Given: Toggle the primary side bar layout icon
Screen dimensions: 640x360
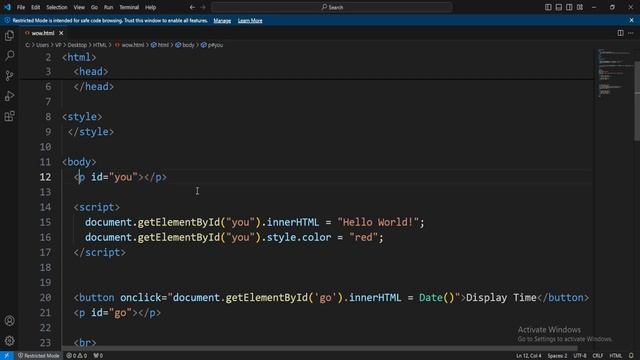Looking at the screenshot, I should (548, 7).
